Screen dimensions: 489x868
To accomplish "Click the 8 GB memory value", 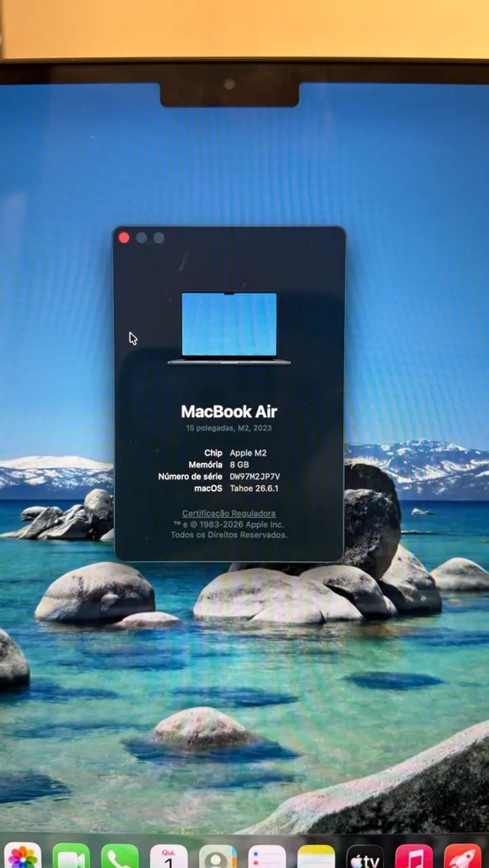I will click(239, 465).
